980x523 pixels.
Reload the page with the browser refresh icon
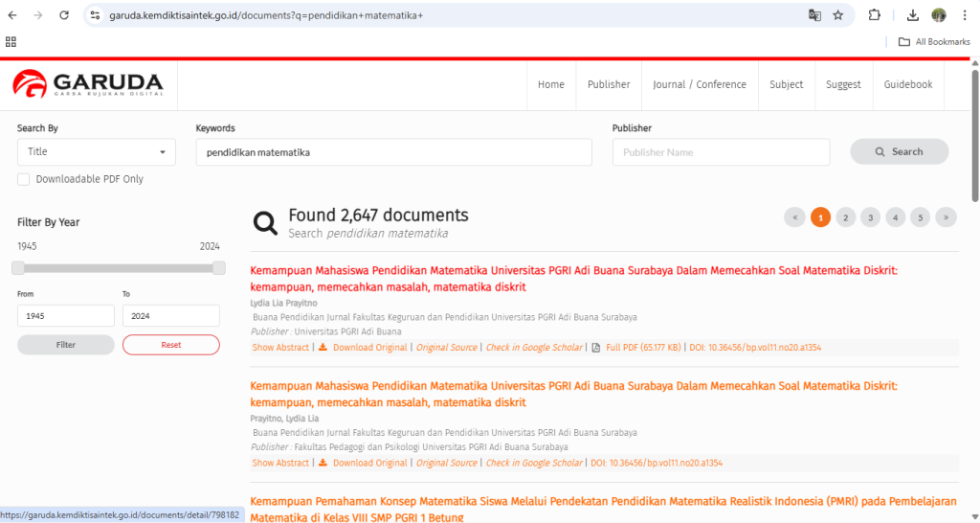63,15
